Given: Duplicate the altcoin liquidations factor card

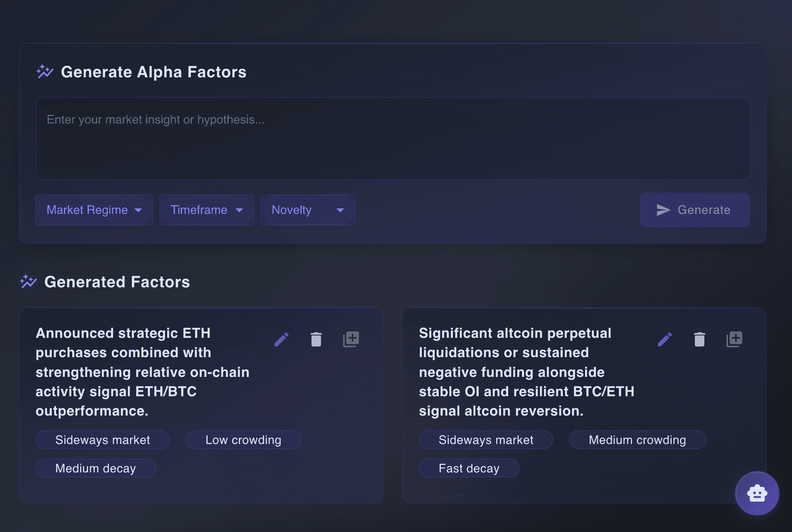Looking at the screenshot, I should point(734,339).
